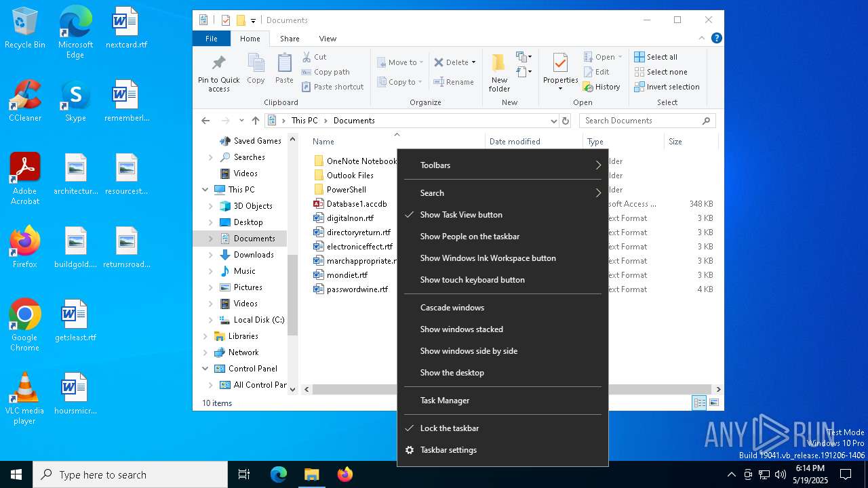Viewport: 868px width, 488px height.
Task: Expand the Search submenu
Action: (502, 193)
